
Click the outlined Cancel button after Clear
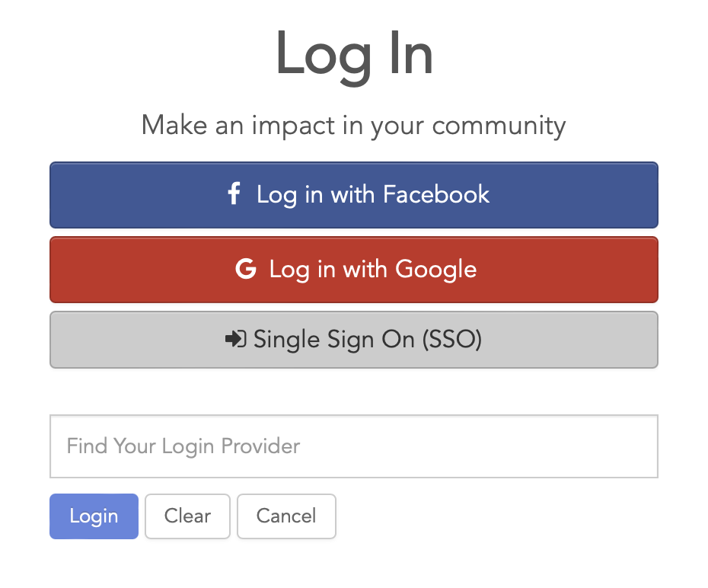pos(286,516)
